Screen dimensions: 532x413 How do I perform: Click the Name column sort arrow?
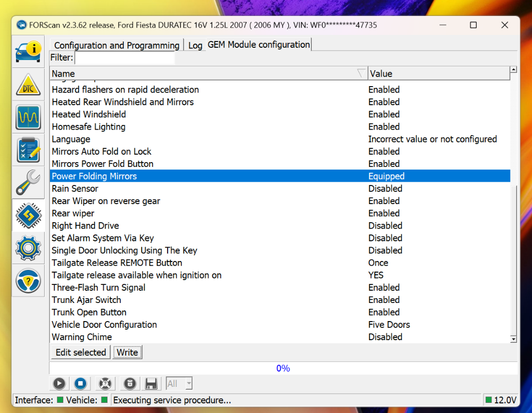(x=361, y=73)
